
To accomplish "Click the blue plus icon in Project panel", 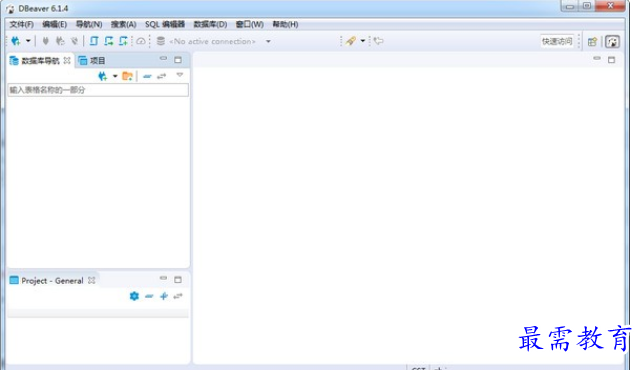I will (164, 296).
